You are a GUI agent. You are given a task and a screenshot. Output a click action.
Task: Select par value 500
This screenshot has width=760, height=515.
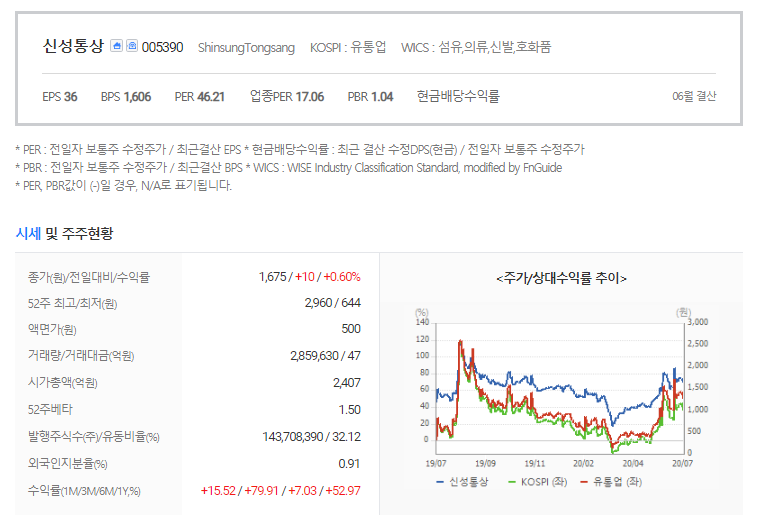pos(351,329)
